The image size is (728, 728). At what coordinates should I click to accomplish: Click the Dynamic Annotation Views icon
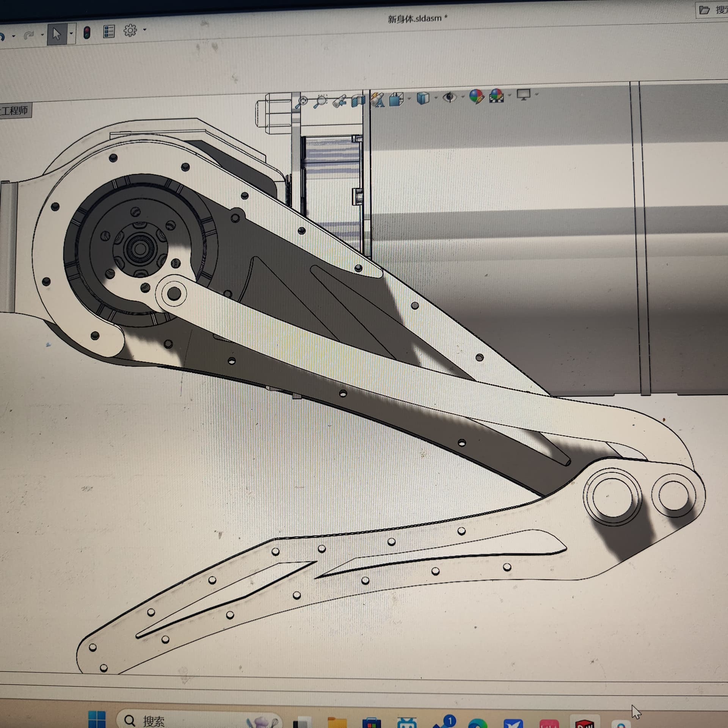378,100
